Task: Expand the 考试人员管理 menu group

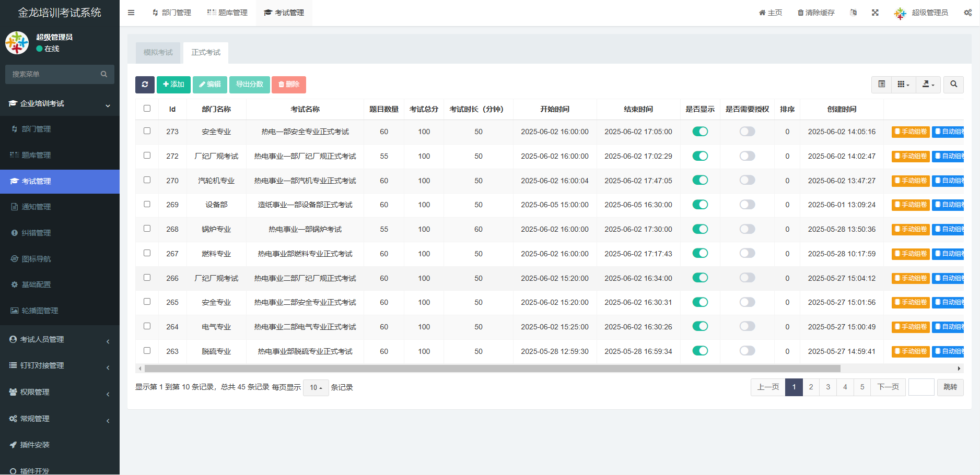Action: [60, 340]
